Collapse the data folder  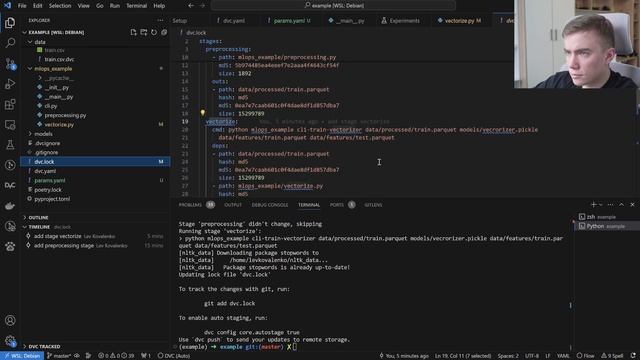[30, 42]
